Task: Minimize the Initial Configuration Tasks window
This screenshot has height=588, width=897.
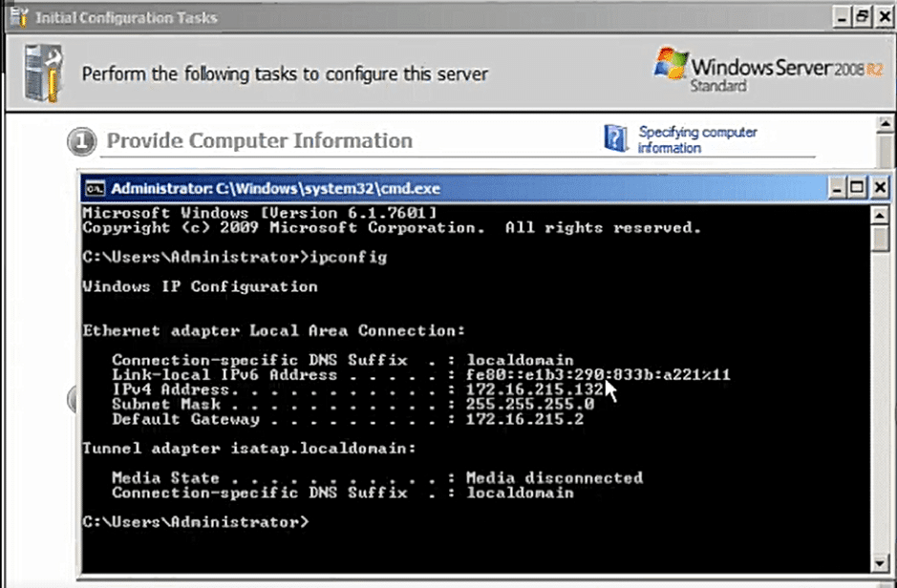Action: (x=841, y=17)
